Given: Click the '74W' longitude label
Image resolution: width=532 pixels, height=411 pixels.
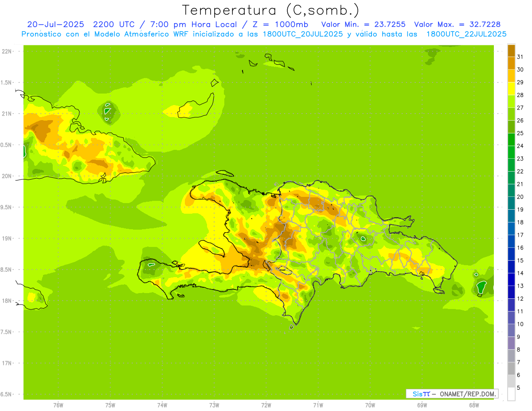Looking at the screenshot, I should [x=162, y=405].
